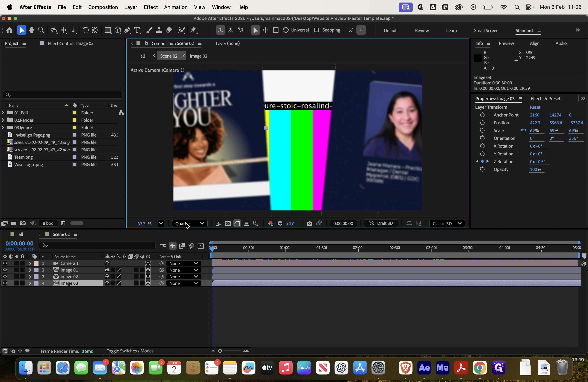Activate the Text tool
Screen dimensions: 588x382
(x=137, y=30)
